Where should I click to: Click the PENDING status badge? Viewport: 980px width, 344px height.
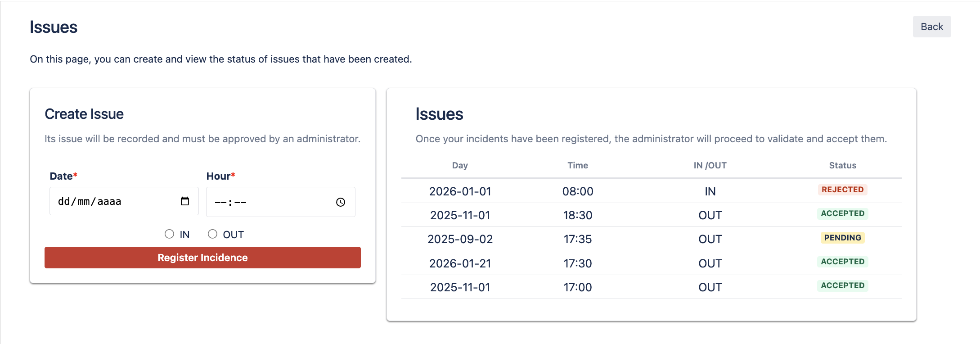click(x=842, y=238)
